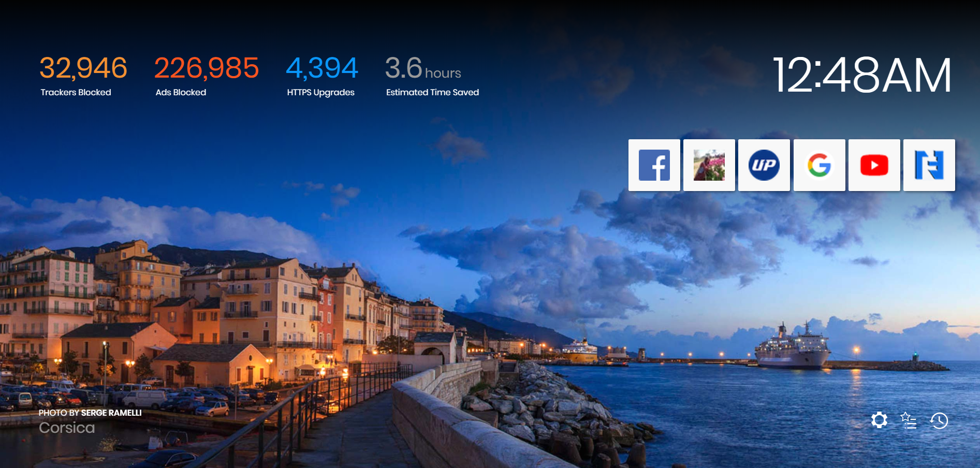Open the settings gear icon
980x468 pixels.
pos(879,420)
